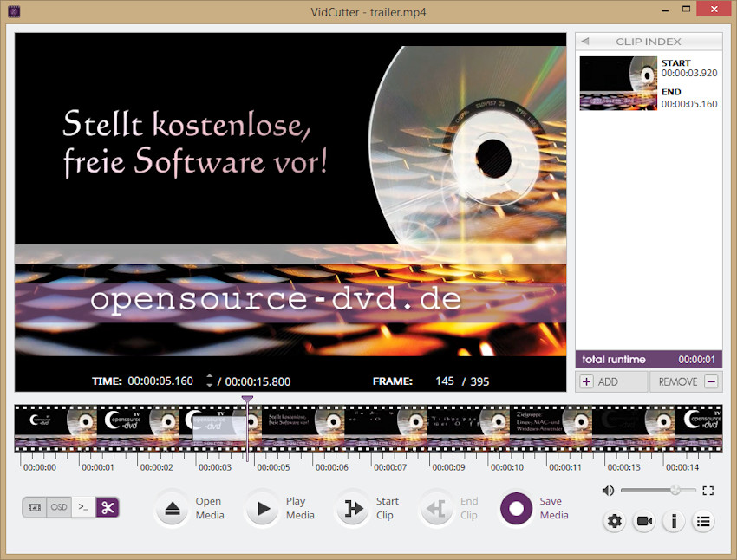The height and width of the screenshot is (560, 737).
Task: Click the Open Media eject icon
Action: (173, 509)
